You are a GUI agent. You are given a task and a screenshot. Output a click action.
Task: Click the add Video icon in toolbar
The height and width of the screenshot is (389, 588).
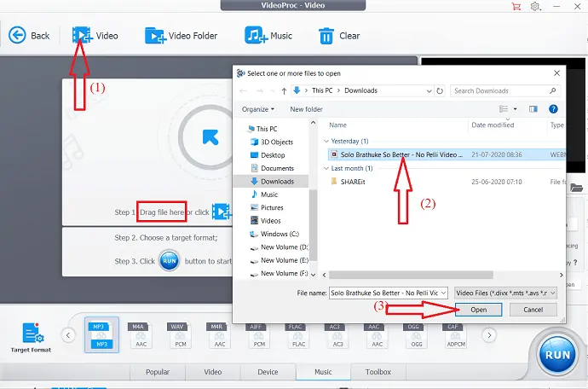click(x=83, y=36)
